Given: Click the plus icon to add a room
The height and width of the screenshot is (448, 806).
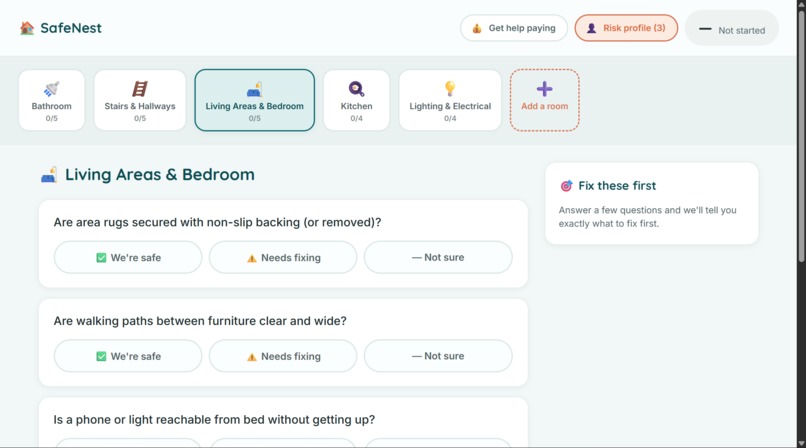Looking at the screenshot, I should [544, 89].
